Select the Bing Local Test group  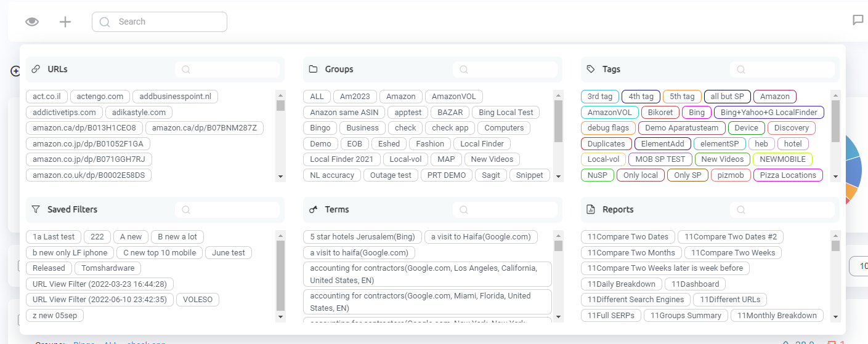point(506,112)
